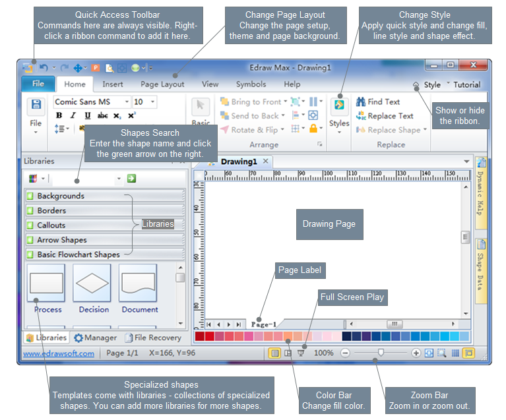Open the document tab list dropdown arrow
The image size is (506, 420).
(466, 162)
